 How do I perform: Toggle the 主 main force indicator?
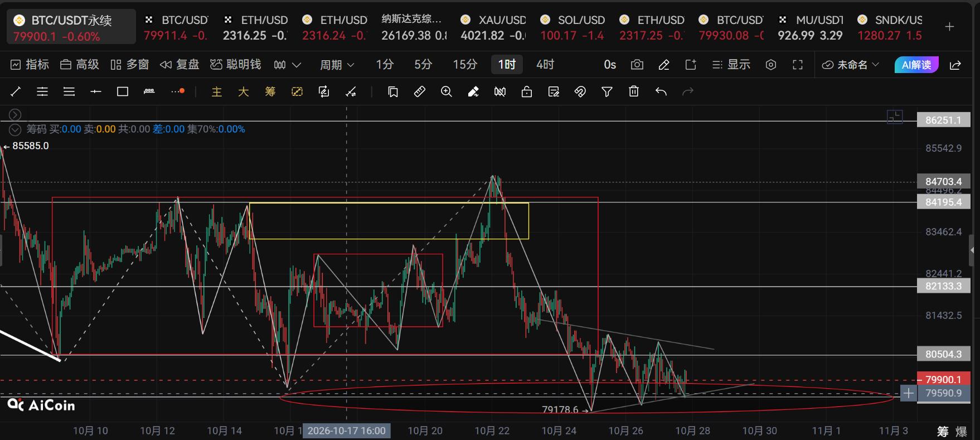pos(217,91)
